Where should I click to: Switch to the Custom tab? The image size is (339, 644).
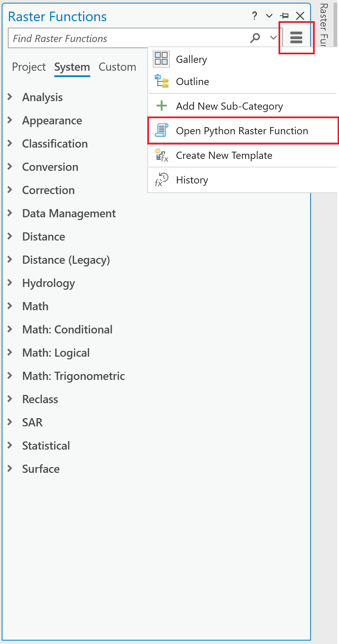117,67
